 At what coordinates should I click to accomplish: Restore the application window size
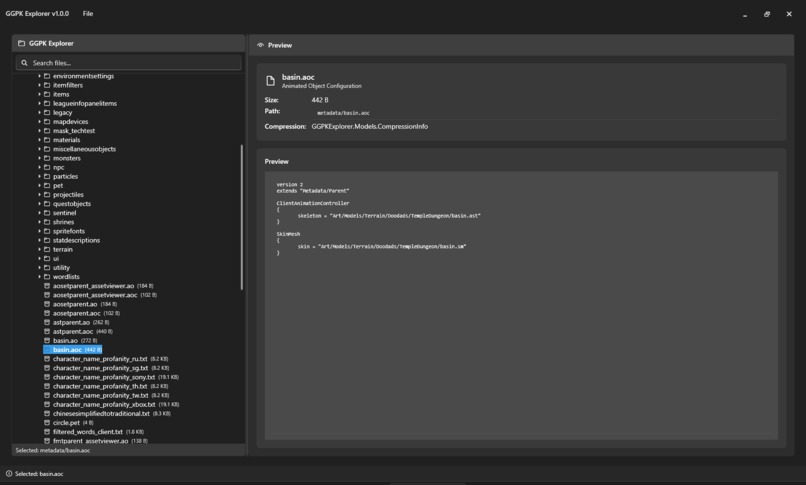[767, 14]
